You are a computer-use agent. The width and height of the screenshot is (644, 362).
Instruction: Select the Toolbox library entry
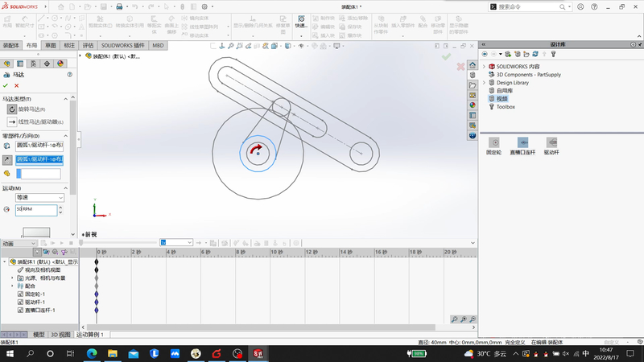(506, 107)
